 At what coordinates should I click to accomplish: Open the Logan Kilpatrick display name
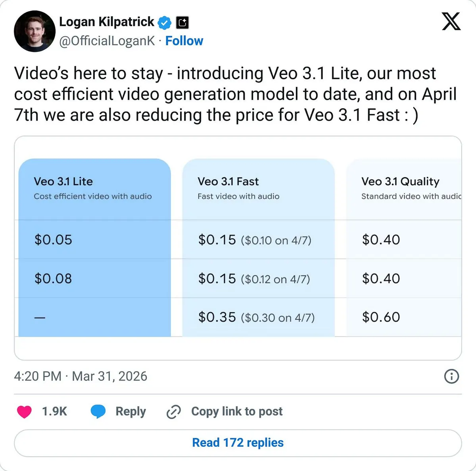coord(107,22)
